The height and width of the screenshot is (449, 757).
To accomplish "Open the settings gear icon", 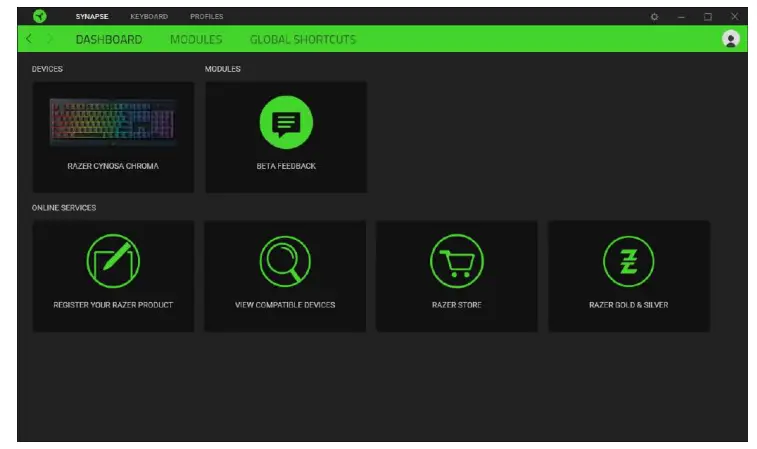I will click(654, 17).
